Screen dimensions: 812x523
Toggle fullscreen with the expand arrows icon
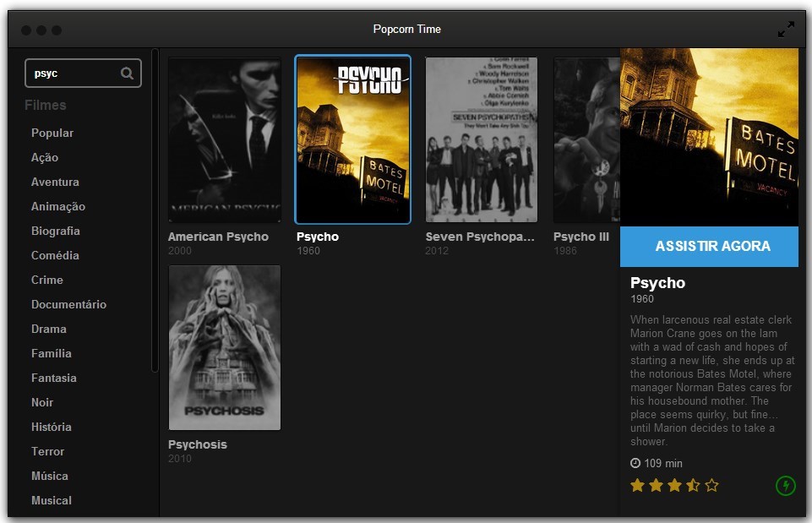click(786, 29)
